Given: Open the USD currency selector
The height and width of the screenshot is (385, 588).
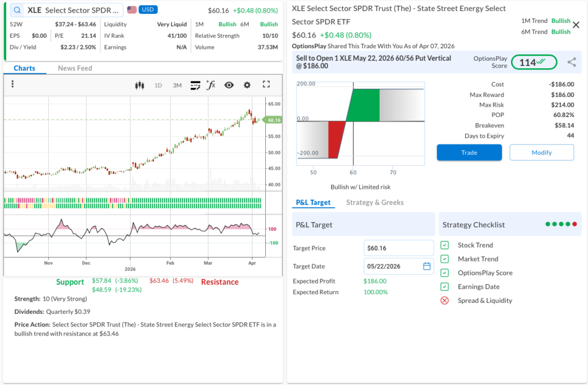Looking at the screenshot, I should click(148, 10).
